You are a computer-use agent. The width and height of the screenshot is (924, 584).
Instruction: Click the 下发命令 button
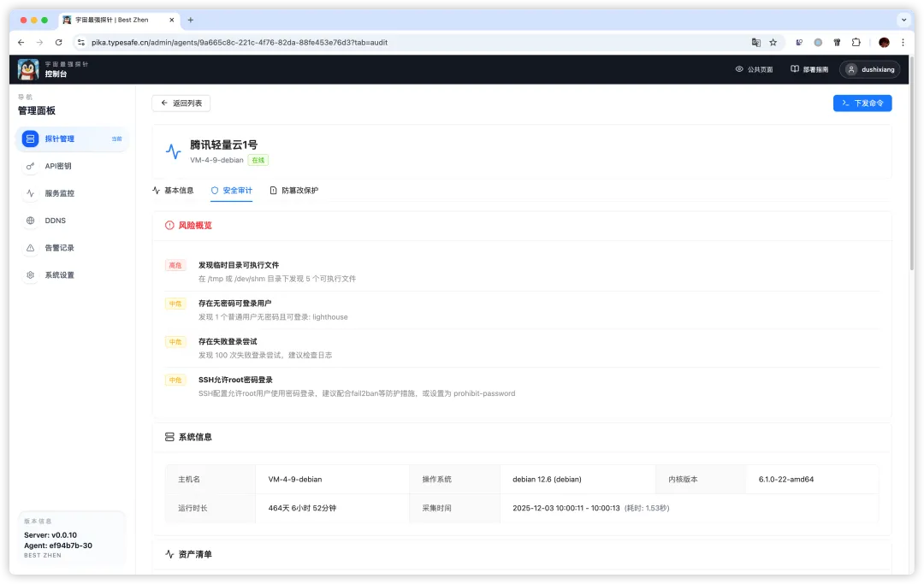pyautogui.click(x=862, y=103)
